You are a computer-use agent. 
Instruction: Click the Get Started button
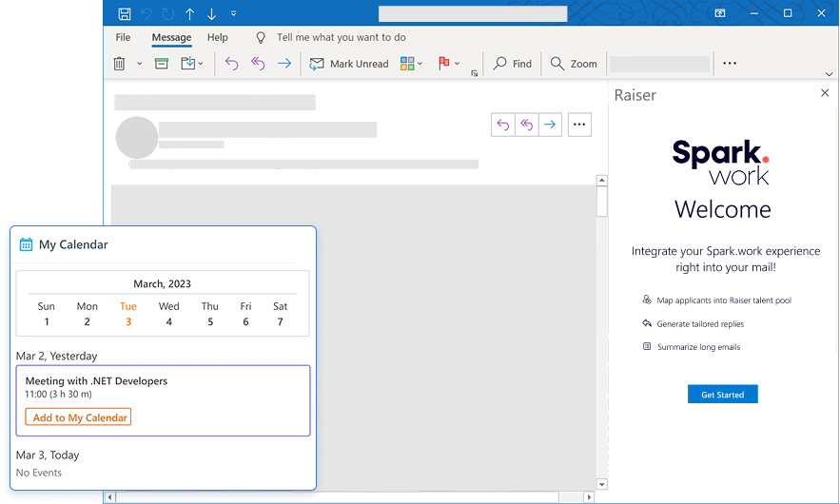[x=723, y=395]
